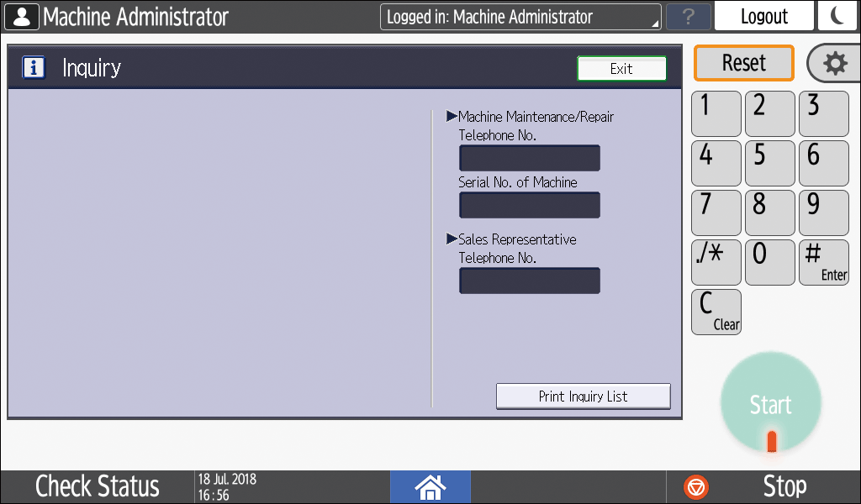861x504 pixels.
Task: Select the Machine Maintenance Telephone No. field
Action: click(529, 158)
